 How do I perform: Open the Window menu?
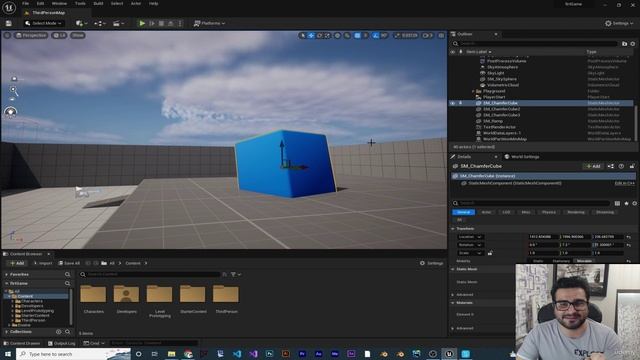[x=59, y=4]
